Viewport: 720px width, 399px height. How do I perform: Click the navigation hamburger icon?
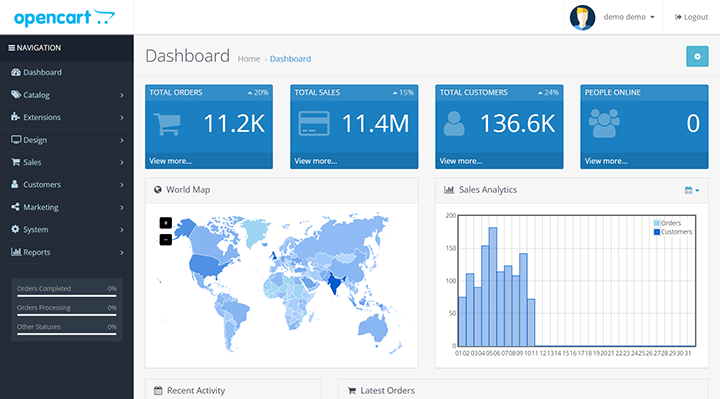pyautogui.click(x=11, y=48)
